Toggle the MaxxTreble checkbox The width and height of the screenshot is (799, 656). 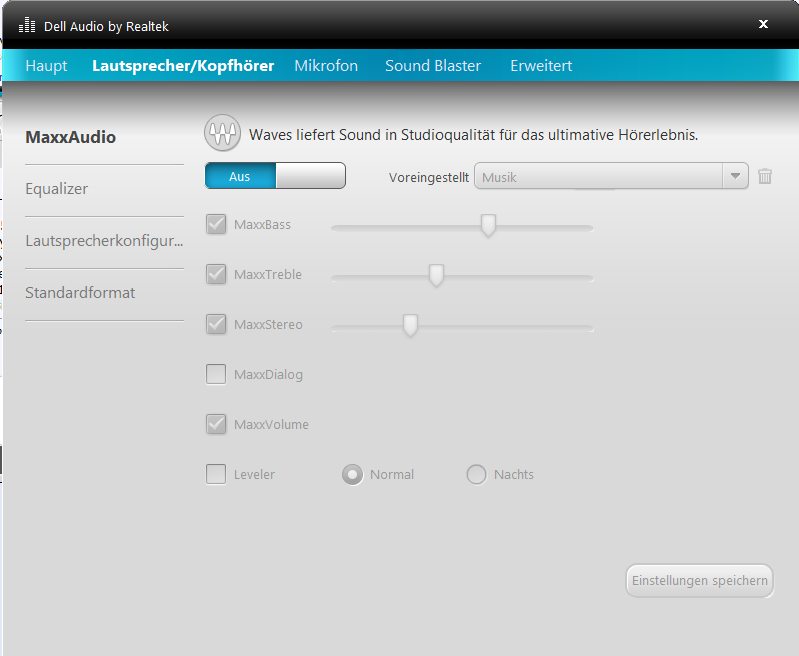pos(216,274)
